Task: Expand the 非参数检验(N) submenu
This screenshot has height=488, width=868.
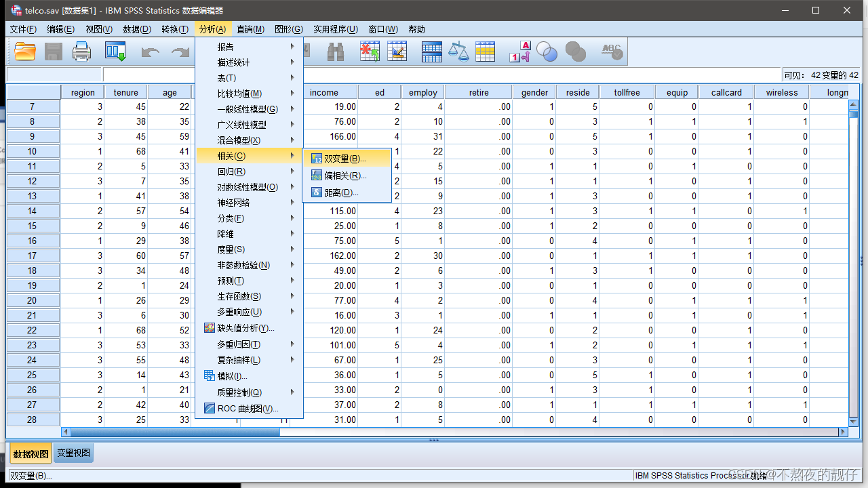Action: [x=249, y=265]
